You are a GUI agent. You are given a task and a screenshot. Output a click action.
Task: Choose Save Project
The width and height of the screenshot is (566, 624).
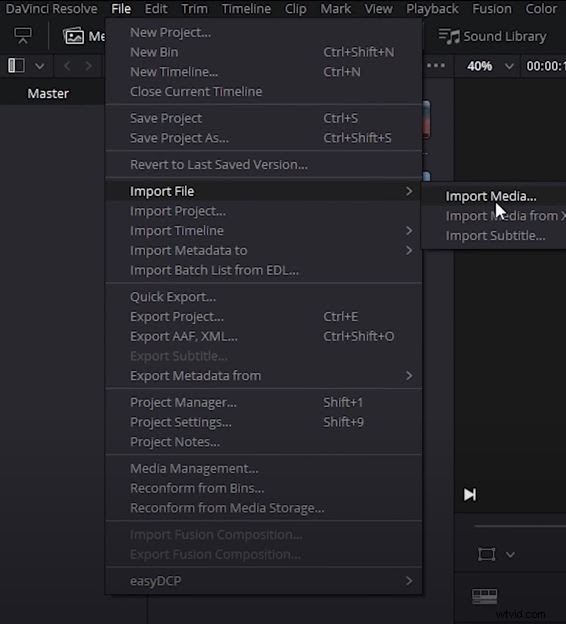(263, 118)
